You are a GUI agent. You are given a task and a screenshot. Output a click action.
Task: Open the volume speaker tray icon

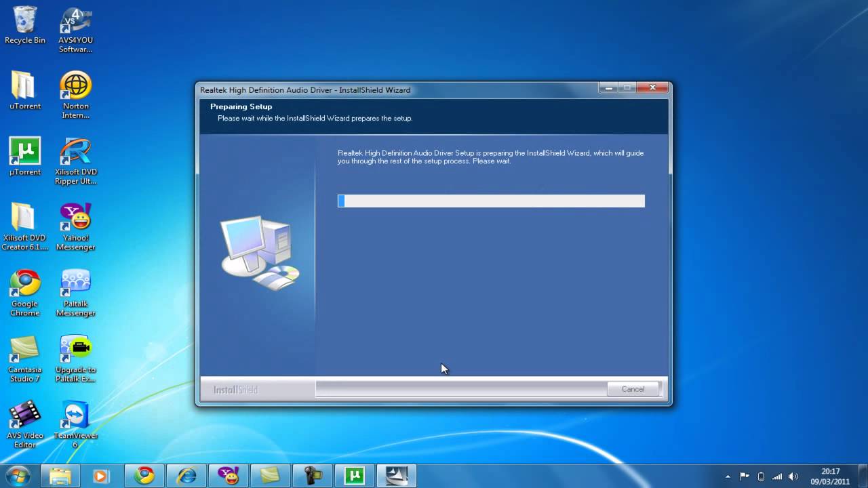point(793,476)
